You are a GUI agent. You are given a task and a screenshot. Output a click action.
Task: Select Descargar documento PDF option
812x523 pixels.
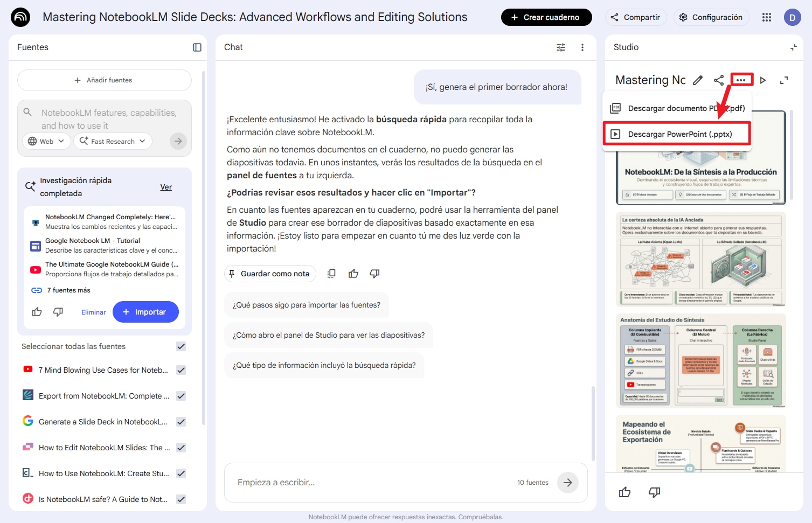[x=677, y=108]
